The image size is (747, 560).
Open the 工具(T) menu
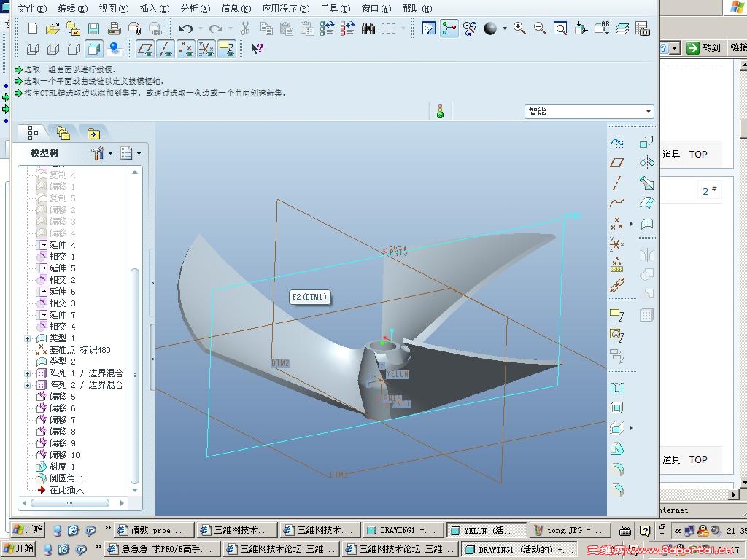(x=336, y=9)
